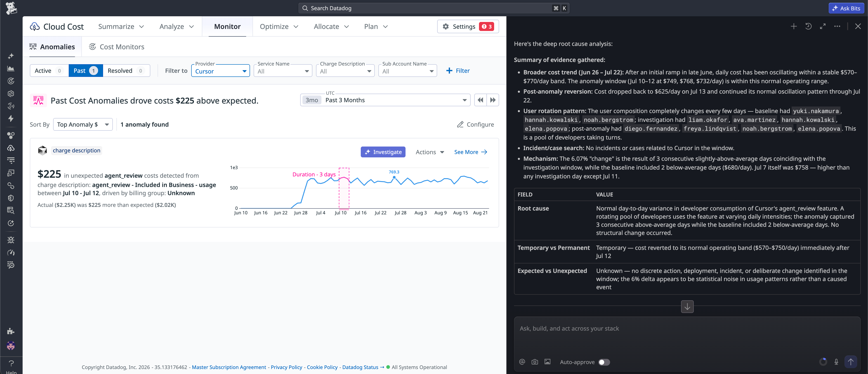This screenshot has height=374, width=868.
Task: Click the @ mention icon in chat
Action: coord(522,362)
